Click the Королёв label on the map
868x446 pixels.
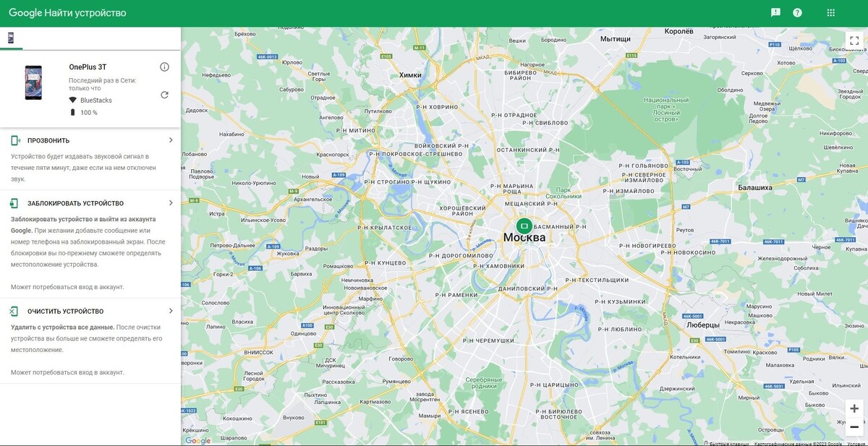click(679, 31)
